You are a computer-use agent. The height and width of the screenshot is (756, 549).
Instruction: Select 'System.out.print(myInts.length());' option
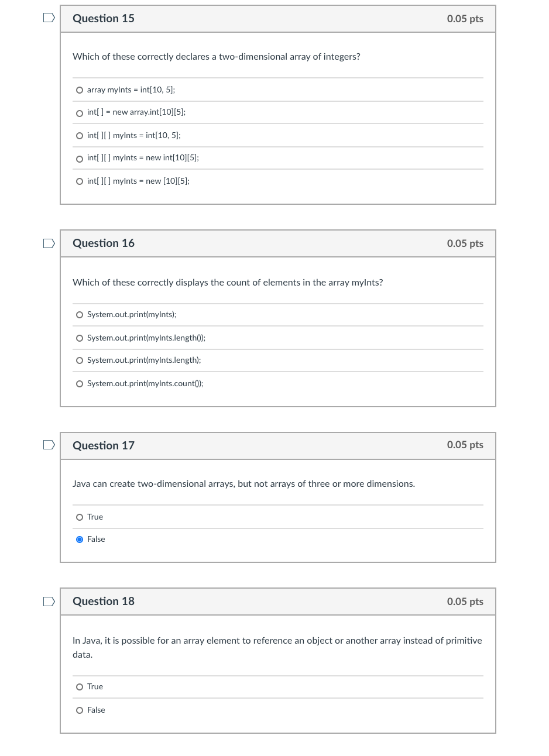tap(80, 338)
